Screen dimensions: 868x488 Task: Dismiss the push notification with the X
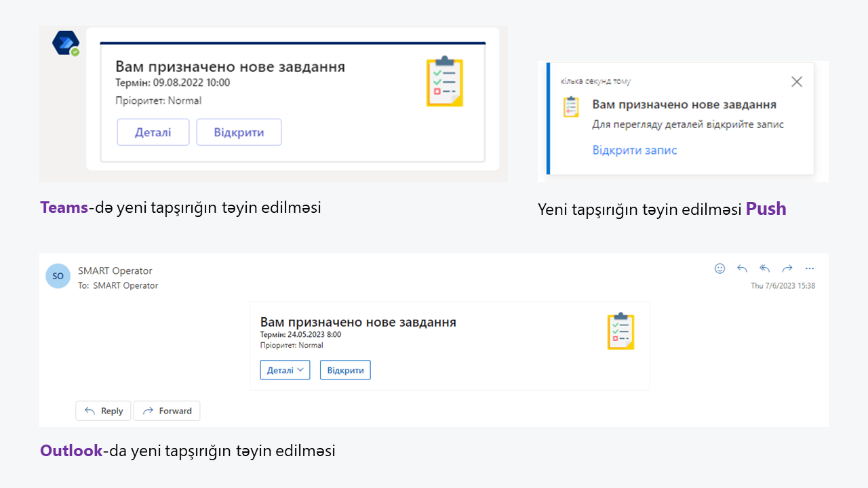pyautogui.click(x=797, y=82)
